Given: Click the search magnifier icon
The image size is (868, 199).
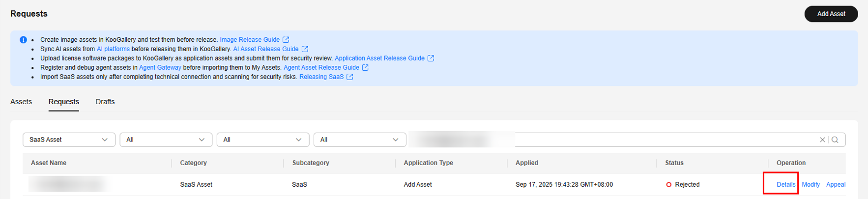Looking at the screenshot, I should pyautogui.click(x=835, y=140).
